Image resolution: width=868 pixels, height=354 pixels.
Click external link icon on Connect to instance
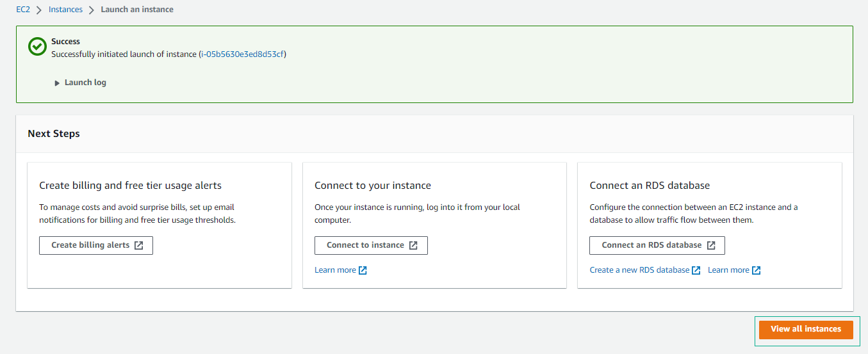tap(414, 245)
